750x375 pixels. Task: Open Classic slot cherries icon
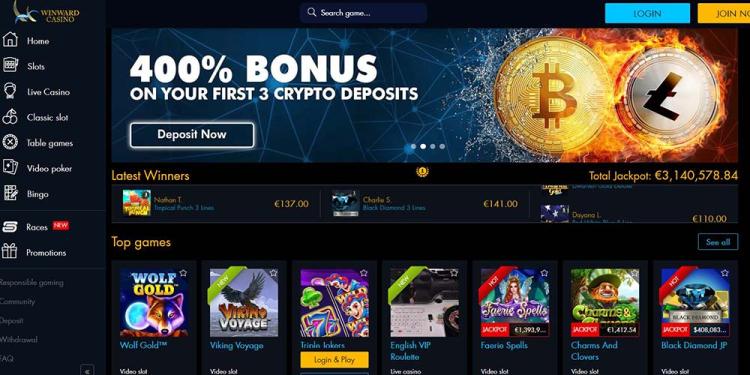point(10,117)
